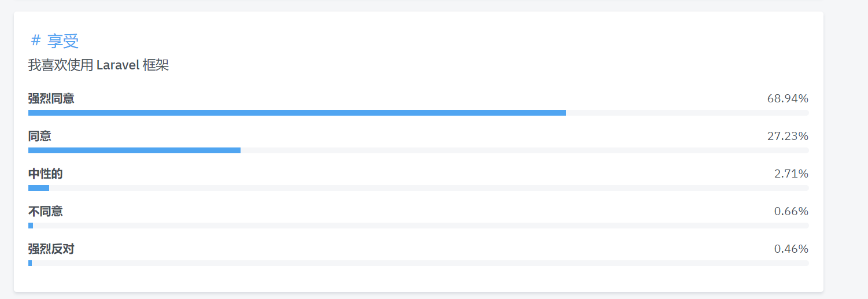Click the 2.71% value for 中性的
This screenshot has height=299, width=868.
coord(791,174)
